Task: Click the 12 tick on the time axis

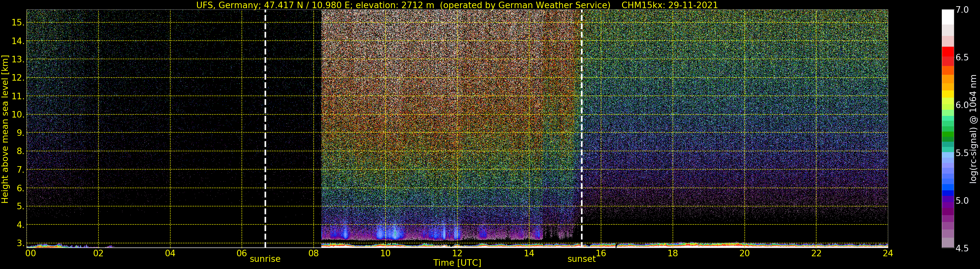Action: (x=457, y=253)
